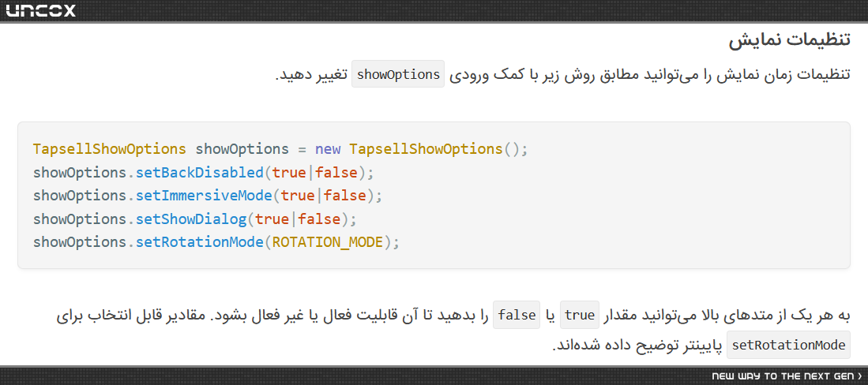The width and height of the screenshot is (868, 385).
Task: Click setImmersiveMode method in code block
Action: [204, 196]
